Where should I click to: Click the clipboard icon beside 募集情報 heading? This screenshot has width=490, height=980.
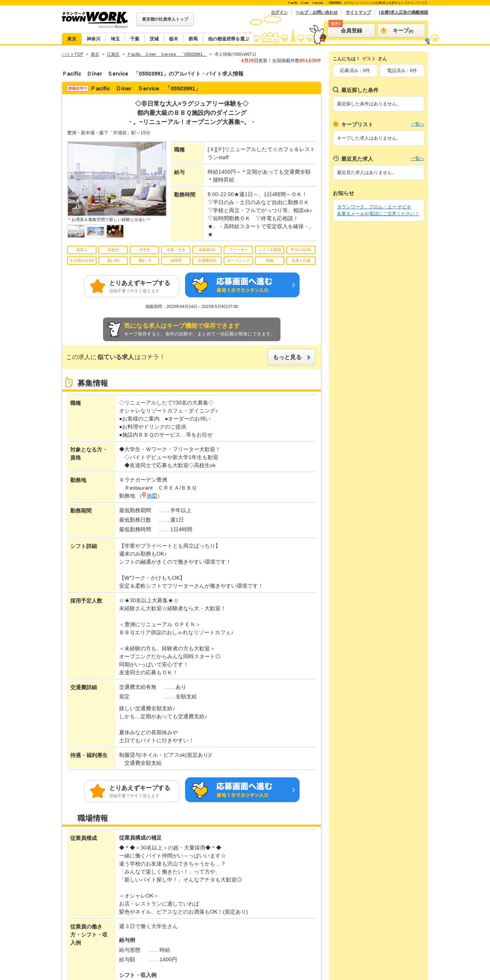(x=69, y=382)
